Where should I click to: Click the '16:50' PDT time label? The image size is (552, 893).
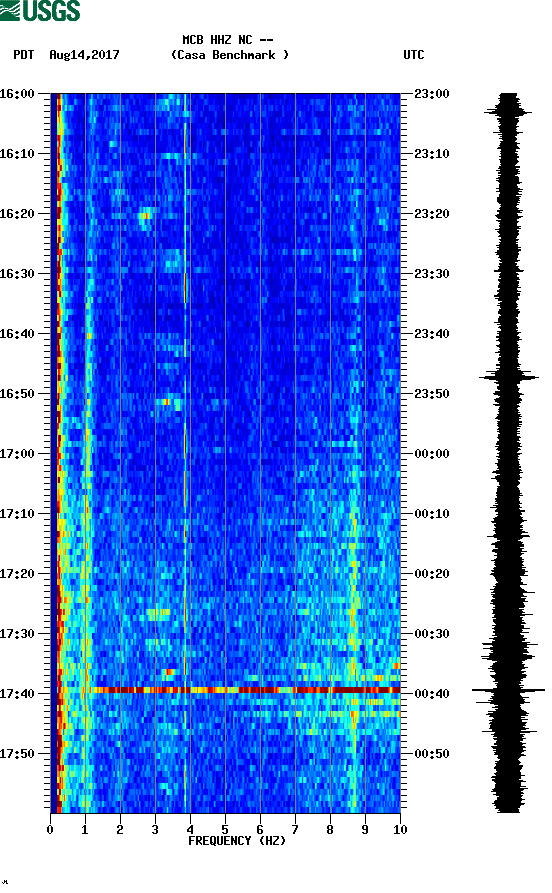click(x=17, y=394)
